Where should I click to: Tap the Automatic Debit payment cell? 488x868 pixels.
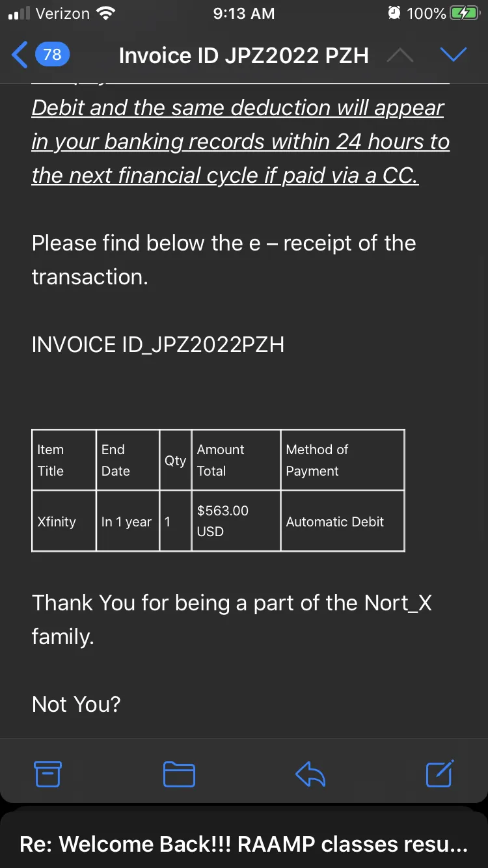click(x=343, y=521)
